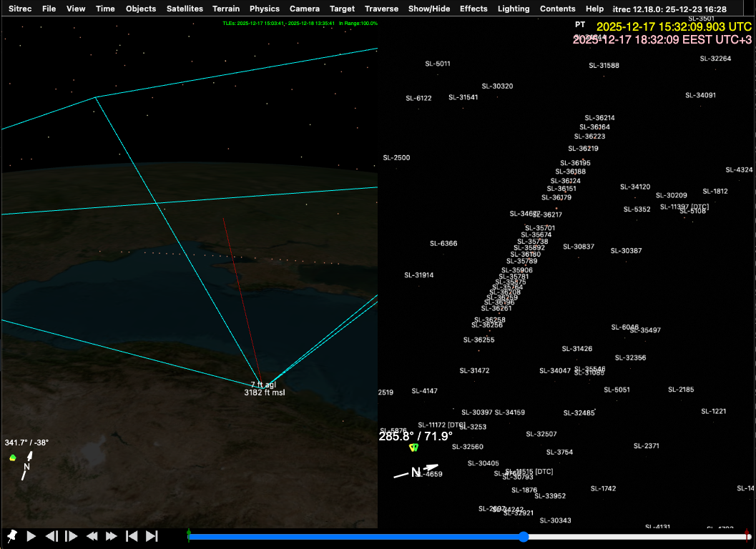The image size is (756, 549).
Task: Jump to the last frame
Action: coord(152,535)
